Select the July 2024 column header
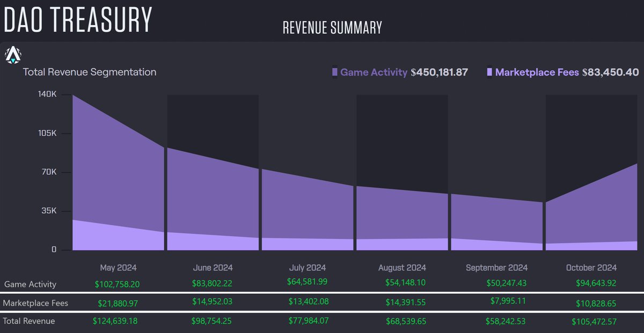644x333 pixels. click(x=307, y=268)
